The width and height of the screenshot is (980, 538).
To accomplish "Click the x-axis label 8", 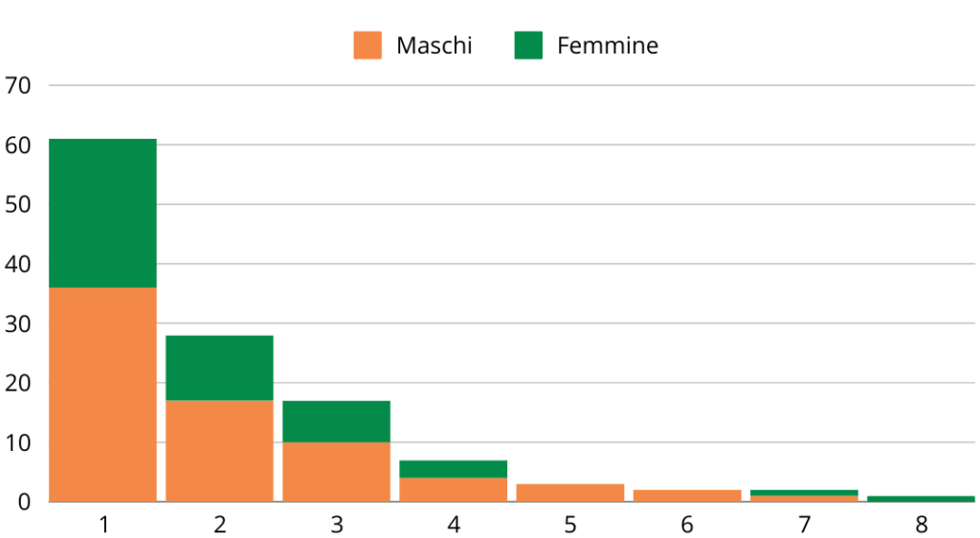I will point(921,524).
